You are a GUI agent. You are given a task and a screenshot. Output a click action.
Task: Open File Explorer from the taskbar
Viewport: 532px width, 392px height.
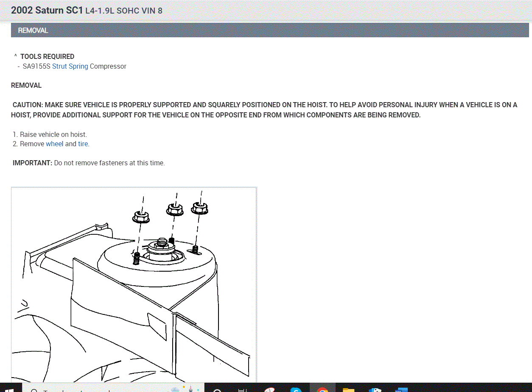click(x=348, y=389)
